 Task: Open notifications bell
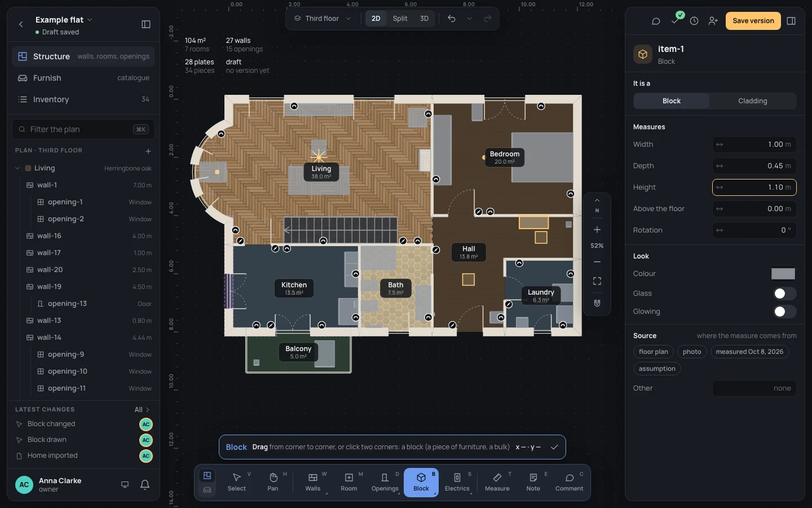(x=145, y=485)
